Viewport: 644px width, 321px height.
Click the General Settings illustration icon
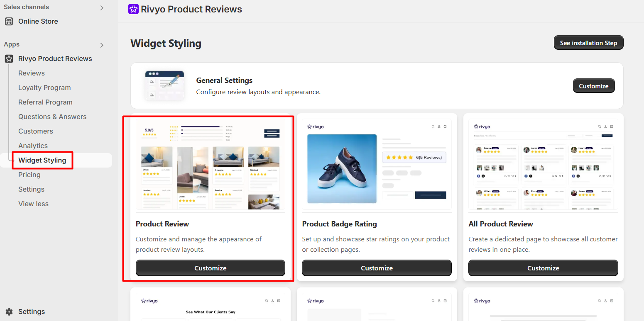[164, 85]
